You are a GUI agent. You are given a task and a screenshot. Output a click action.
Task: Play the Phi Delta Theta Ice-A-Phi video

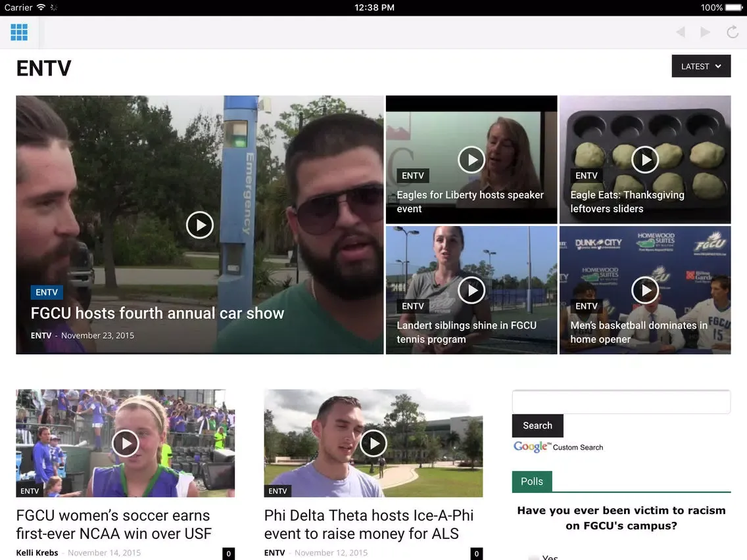click(373, 443)
